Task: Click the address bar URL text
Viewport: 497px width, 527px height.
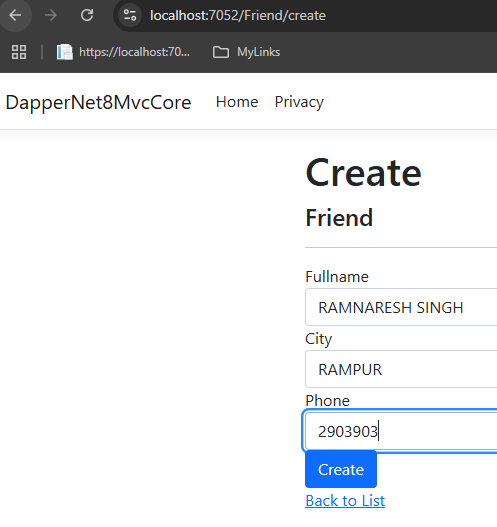Action: tap(238, 15)
